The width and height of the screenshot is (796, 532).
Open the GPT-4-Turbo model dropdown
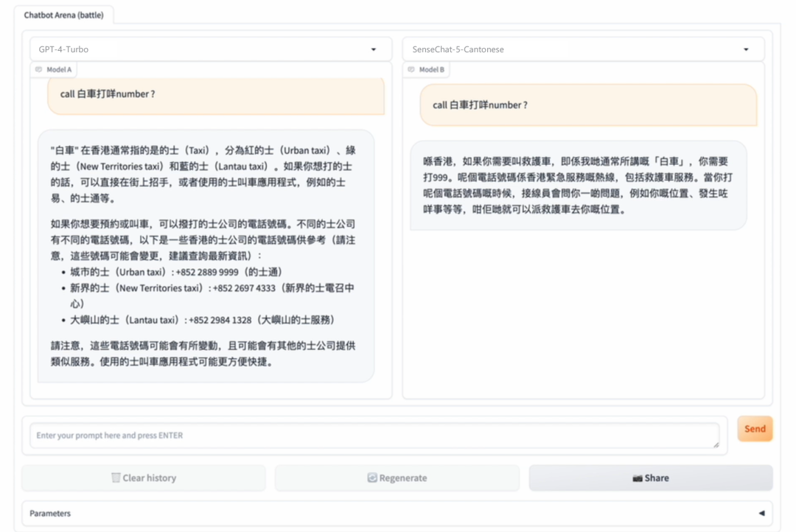[x=374, y=49]
